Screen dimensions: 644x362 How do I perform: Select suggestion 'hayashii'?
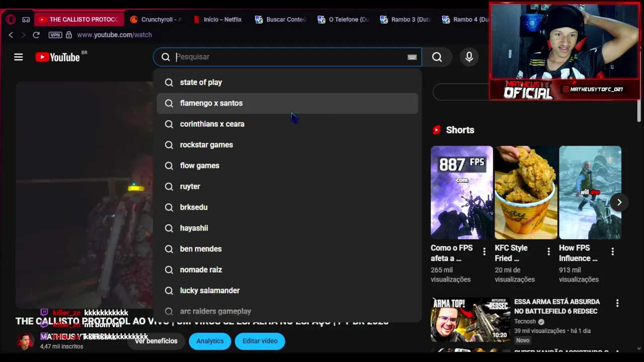coord(287,228)
